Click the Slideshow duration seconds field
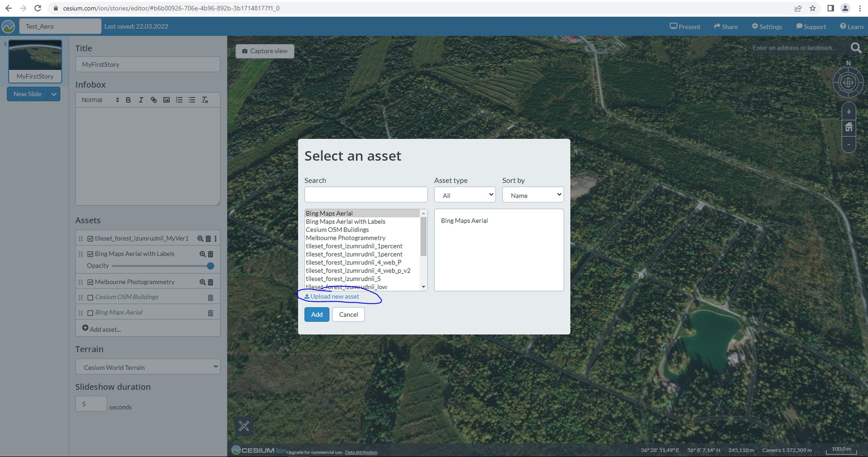 pyautogui.click(x=91, y=403)
